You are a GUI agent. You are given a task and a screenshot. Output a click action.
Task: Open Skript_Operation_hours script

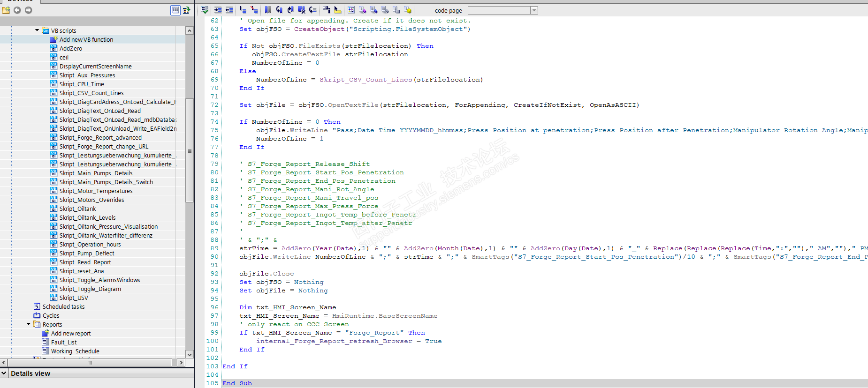[x=90, y=245]
